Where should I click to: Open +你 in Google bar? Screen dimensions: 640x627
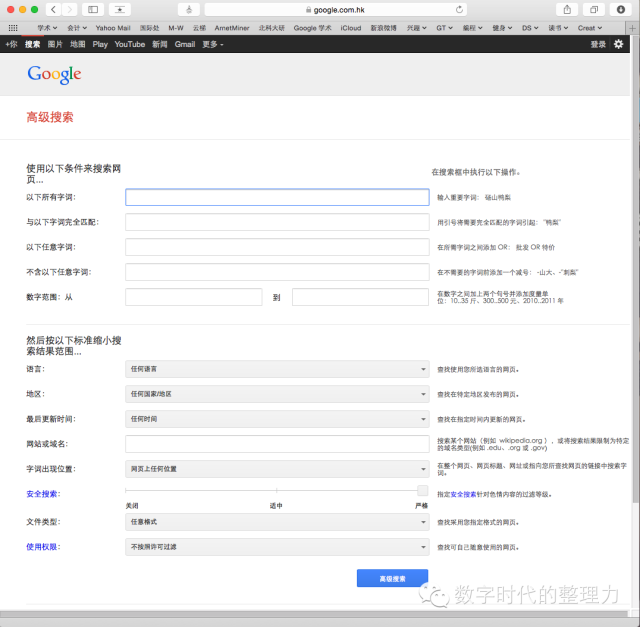tap(11, 44)
